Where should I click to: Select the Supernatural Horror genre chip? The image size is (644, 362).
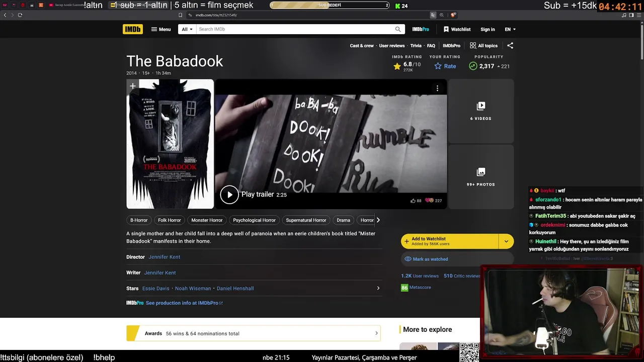pyautogui.click(x=306, y=220)
